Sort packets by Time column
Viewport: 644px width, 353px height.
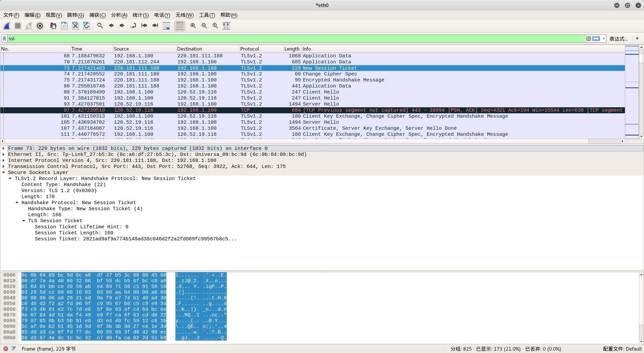(92, 49)
